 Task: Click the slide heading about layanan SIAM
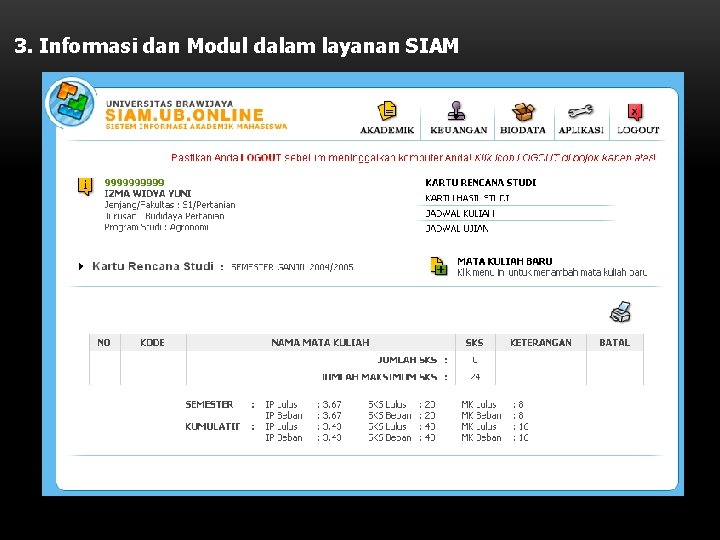pos(236,46)
